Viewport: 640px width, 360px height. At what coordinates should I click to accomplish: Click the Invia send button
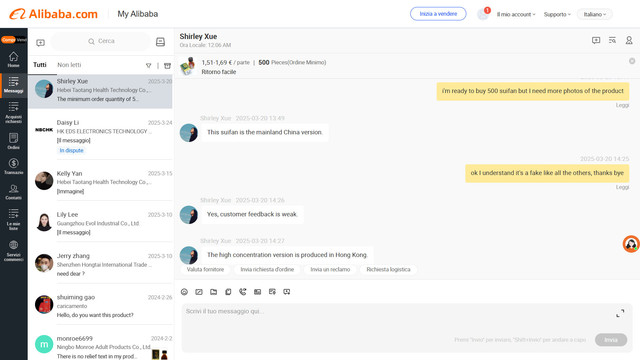point(611,340)
